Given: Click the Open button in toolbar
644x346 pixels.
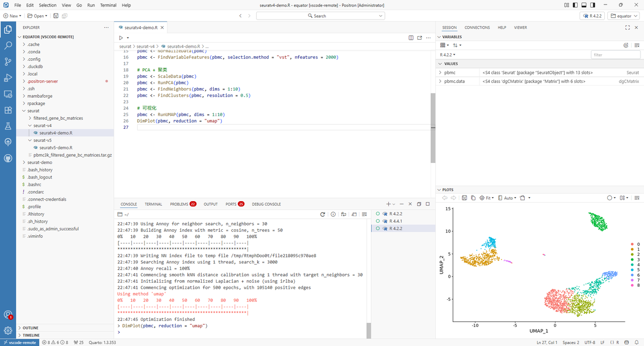Looking at the screenshot, I should point(37,16).
